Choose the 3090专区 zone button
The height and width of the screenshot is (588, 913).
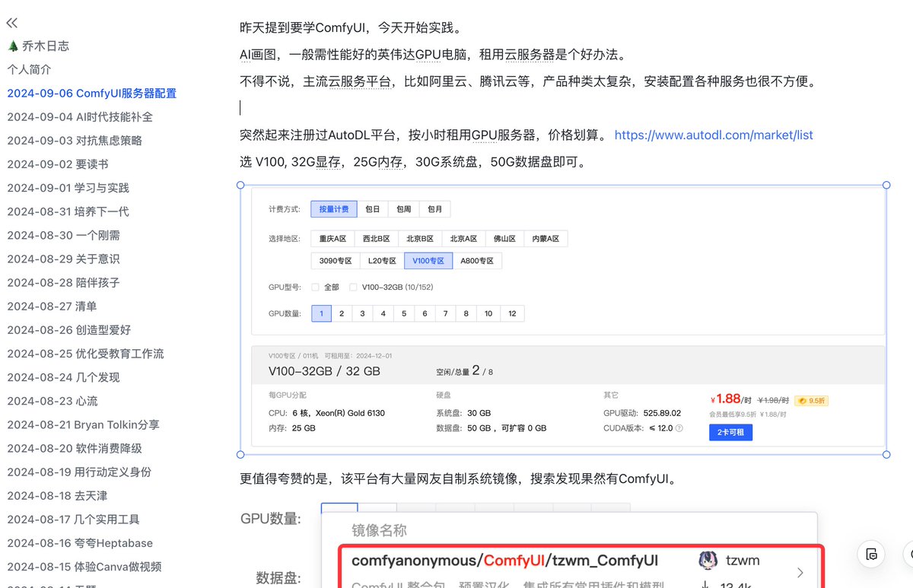point(335,261)
